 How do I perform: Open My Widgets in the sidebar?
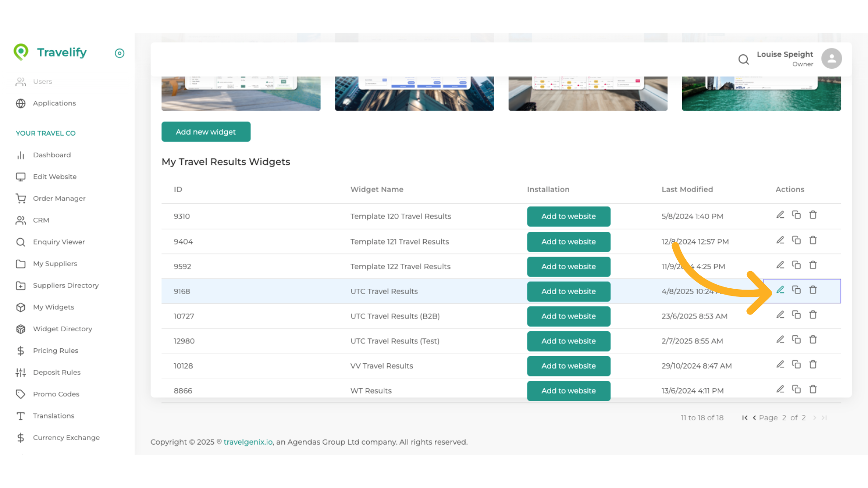coord(53,307)
